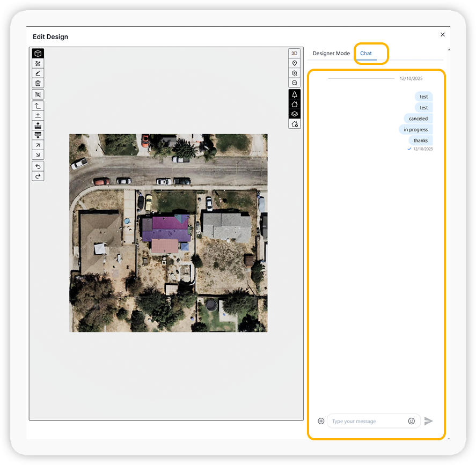This screenshot has height=465, width=476.
Task: Click the location pin icon
Action: click(294, 63)
